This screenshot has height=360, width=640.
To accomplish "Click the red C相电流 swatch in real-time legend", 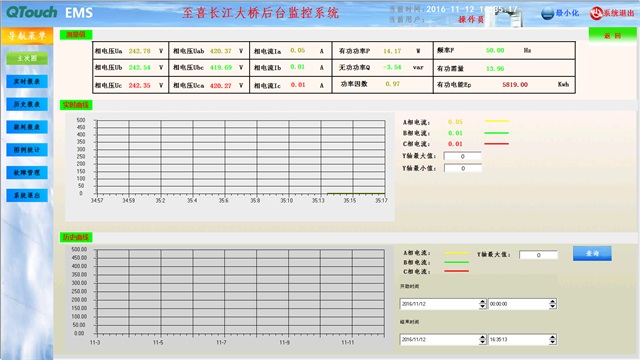I will (x=497, y=144).
